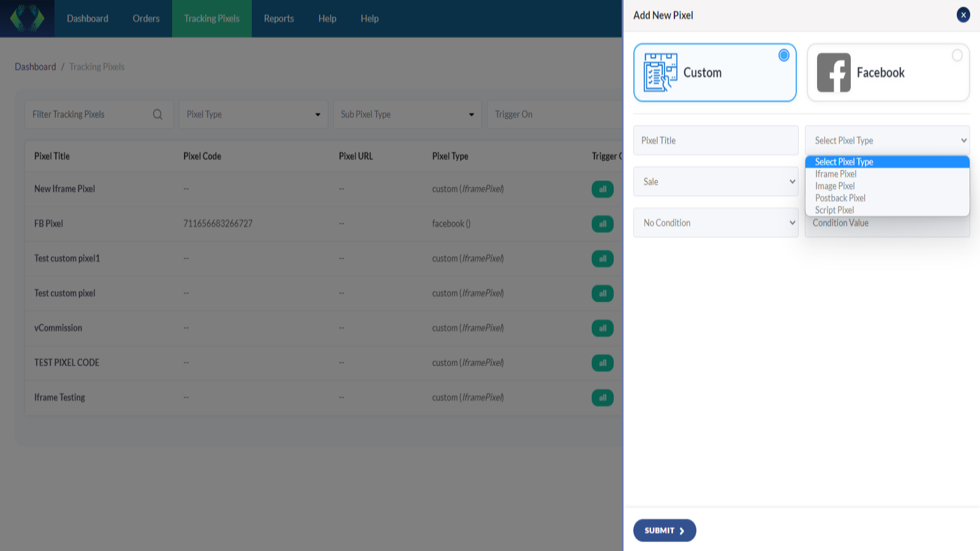The width and height of the screenshot is (980, 551).
Task: Click the Dashboard breadcrumb link
Action: pyautogui.click(x=35, y=67)
